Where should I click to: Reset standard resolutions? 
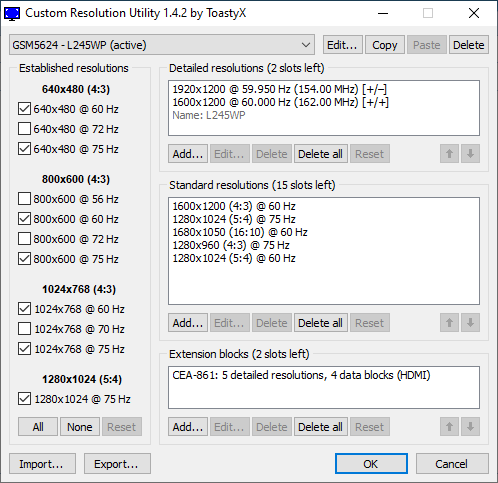click(x=370, y=323)
